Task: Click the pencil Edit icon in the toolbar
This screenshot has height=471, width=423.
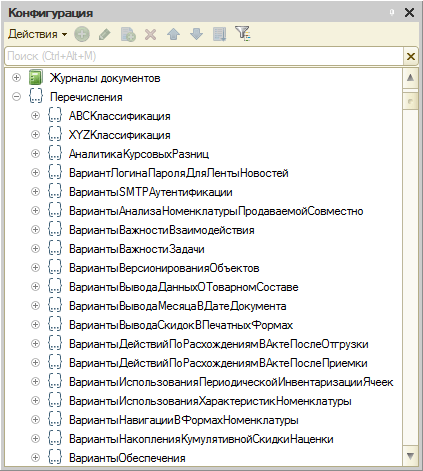Action: (105, 34)
